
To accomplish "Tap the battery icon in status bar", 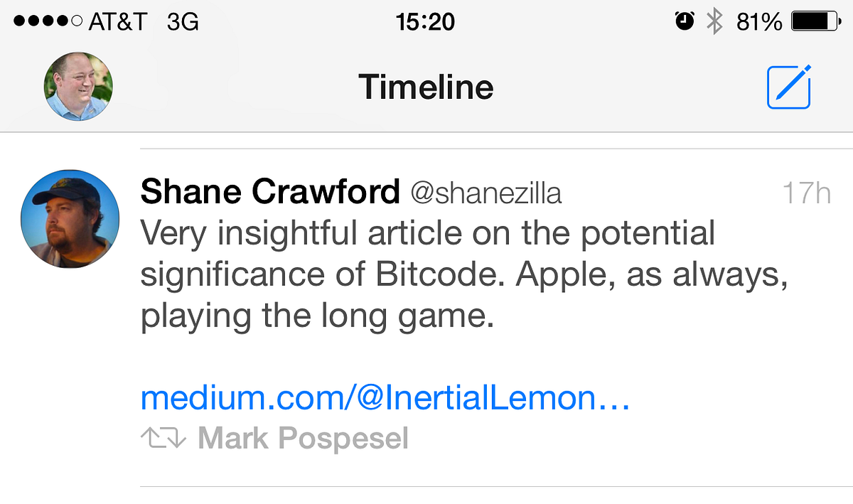I will pyautogui.click(x=815, y=22).
